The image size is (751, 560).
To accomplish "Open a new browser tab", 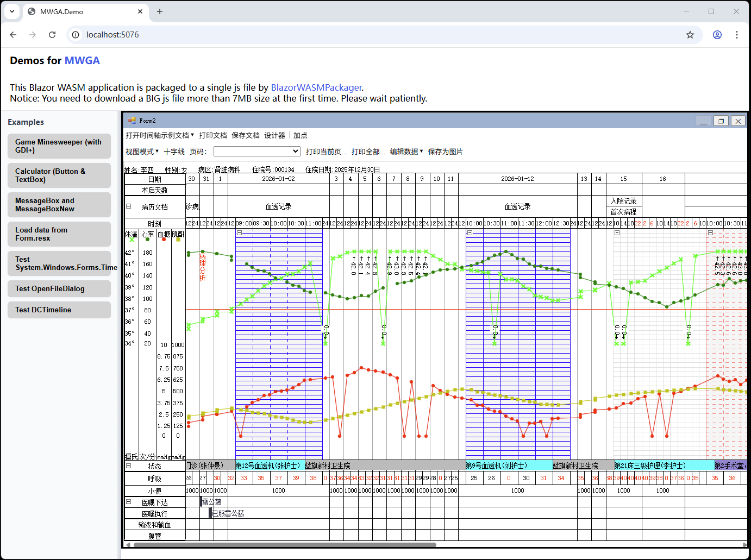I will tap(160, 11).
